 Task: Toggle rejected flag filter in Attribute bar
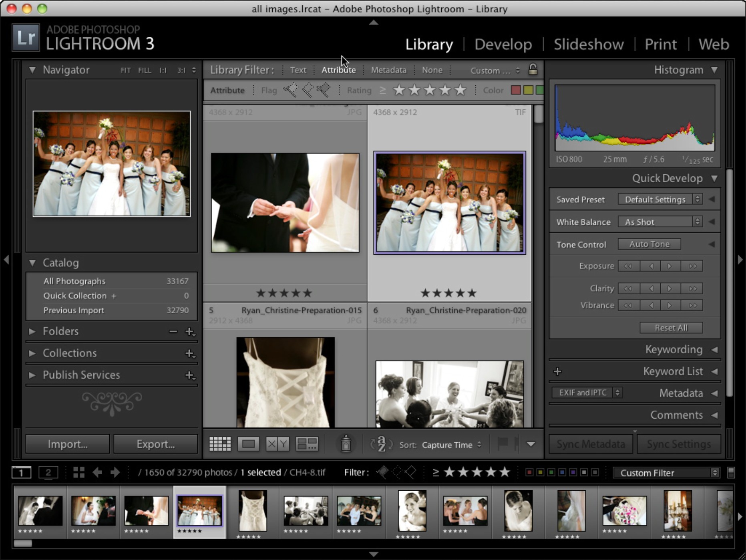[x=324, y=90]
